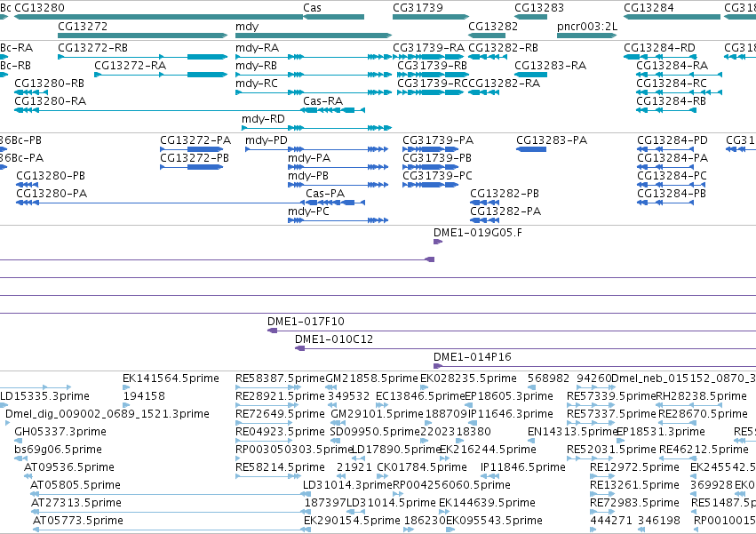The image size is (756, 534).
Task: Click EST IP11846.5prime label
Action: (523, 467)
